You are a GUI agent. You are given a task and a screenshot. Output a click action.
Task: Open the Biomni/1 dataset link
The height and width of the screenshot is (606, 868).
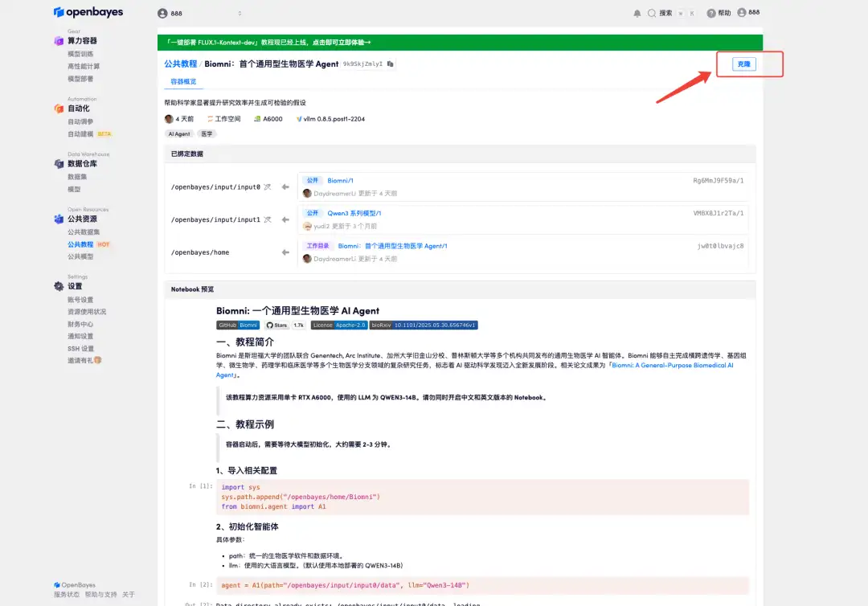pyautogui.click(x=340, y=180)
